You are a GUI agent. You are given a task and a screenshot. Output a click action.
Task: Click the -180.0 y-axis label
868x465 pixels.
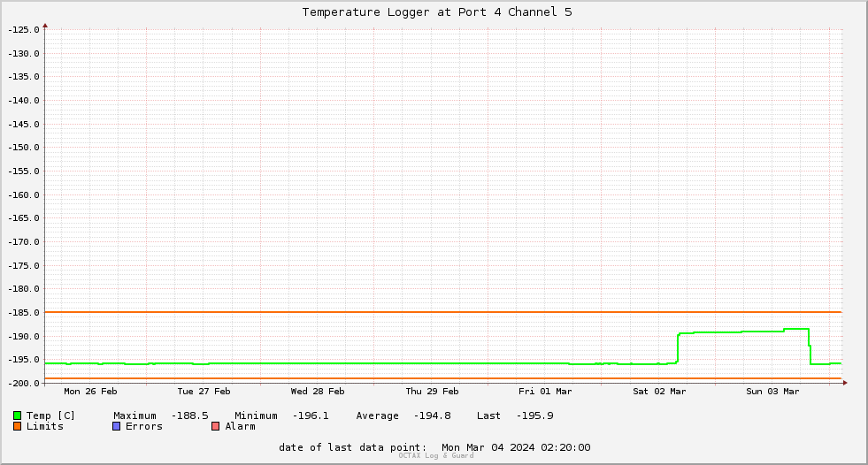pyautogui.click(x=23, y=289)
